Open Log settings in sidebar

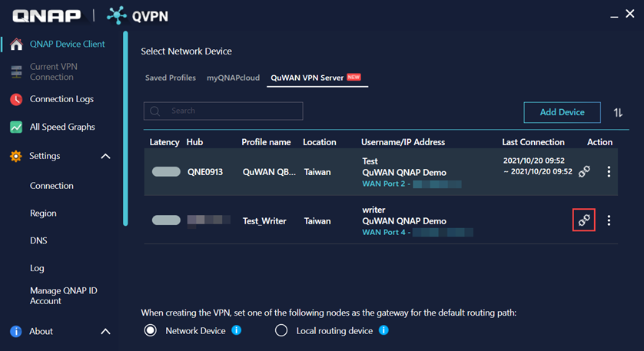[37, 268]
